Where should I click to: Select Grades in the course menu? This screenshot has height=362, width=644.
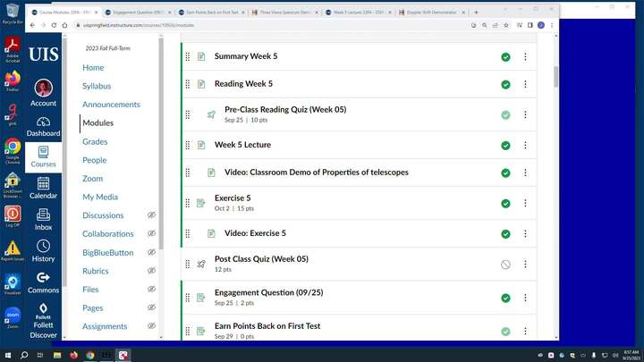95,142
